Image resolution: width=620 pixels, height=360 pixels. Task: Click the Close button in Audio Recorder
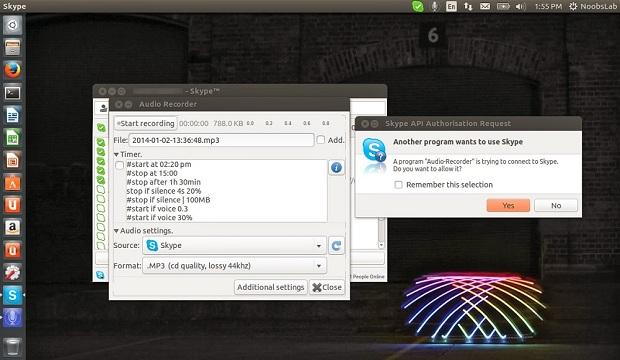click(327, 287)
